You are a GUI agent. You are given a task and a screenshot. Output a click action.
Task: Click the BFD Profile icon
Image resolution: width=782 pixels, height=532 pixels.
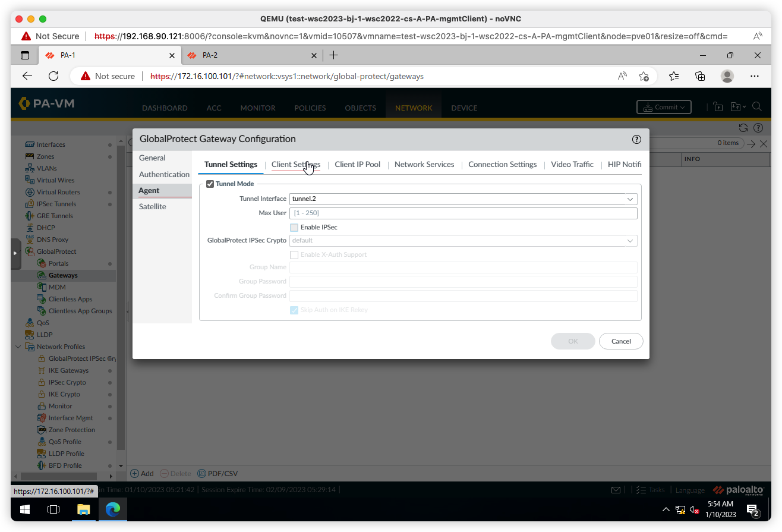(x=42, y=465)
